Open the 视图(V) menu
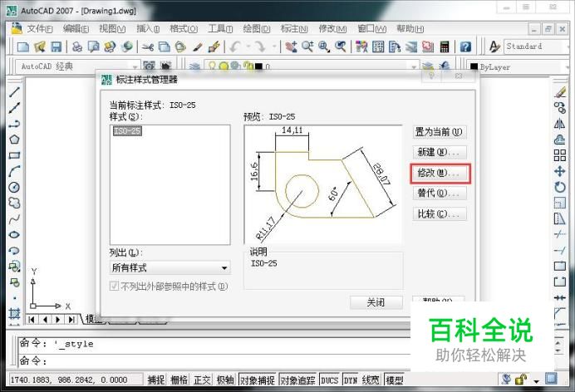 tap(112, 28)
